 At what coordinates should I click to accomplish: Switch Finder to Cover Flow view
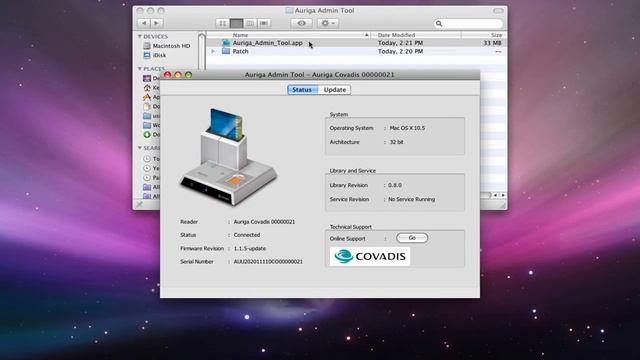coord(264,23)
